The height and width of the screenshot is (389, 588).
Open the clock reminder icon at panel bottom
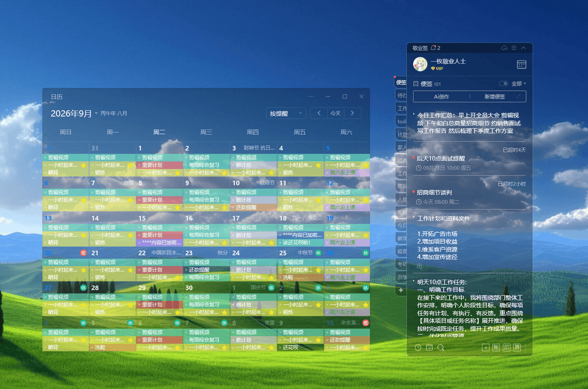point(417,347)
